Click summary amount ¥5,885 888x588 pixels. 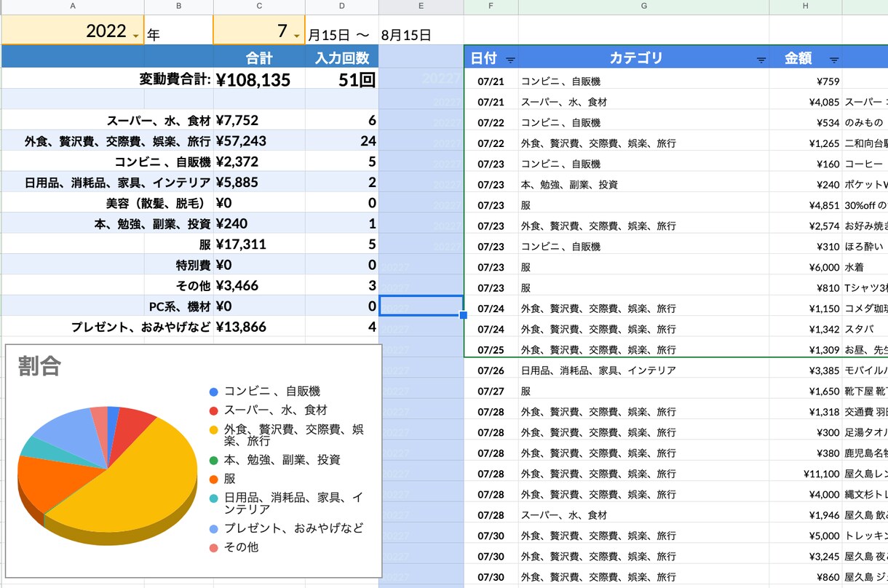pos(259,182)
